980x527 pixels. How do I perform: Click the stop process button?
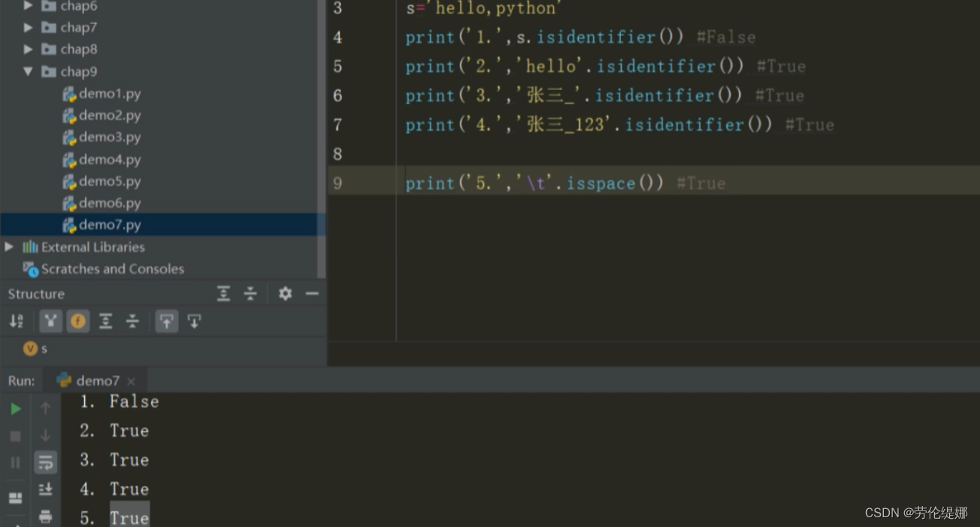tap(16, 436)
